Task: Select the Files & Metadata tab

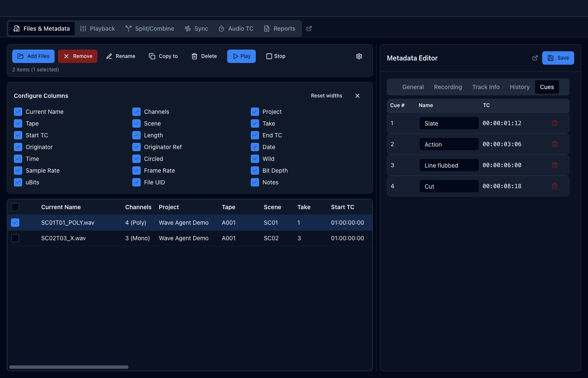Action: pos(42,29)
